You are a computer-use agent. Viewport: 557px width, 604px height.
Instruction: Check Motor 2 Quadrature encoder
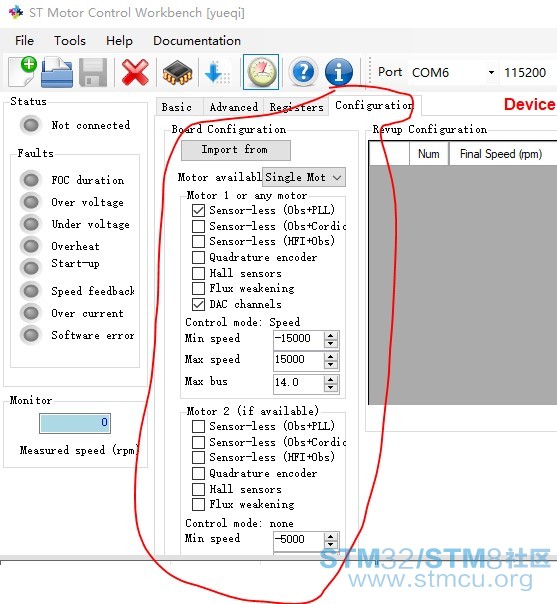pos(198,473)
